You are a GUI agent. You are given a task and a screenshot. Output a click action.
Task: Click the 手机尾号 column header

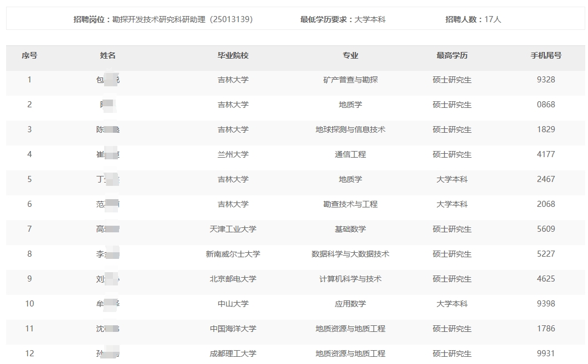[546, 55]
